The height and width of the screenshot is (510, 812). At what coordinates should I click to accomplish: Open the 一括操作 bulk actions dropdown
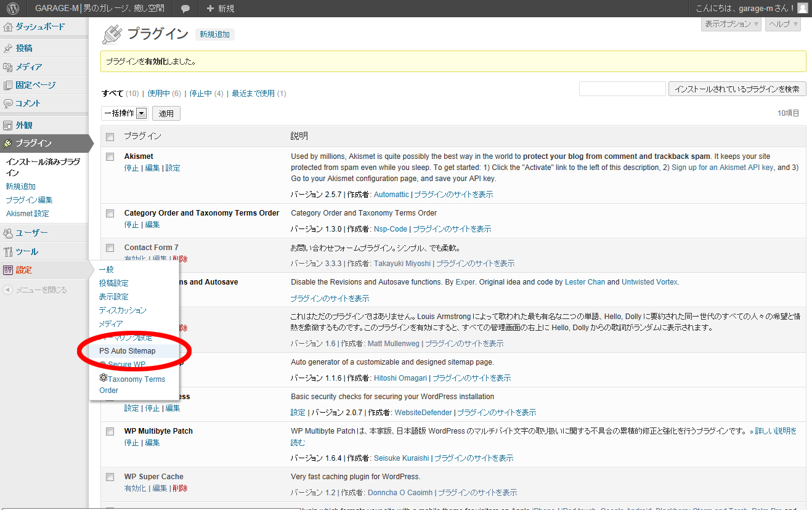coord(125,113)
